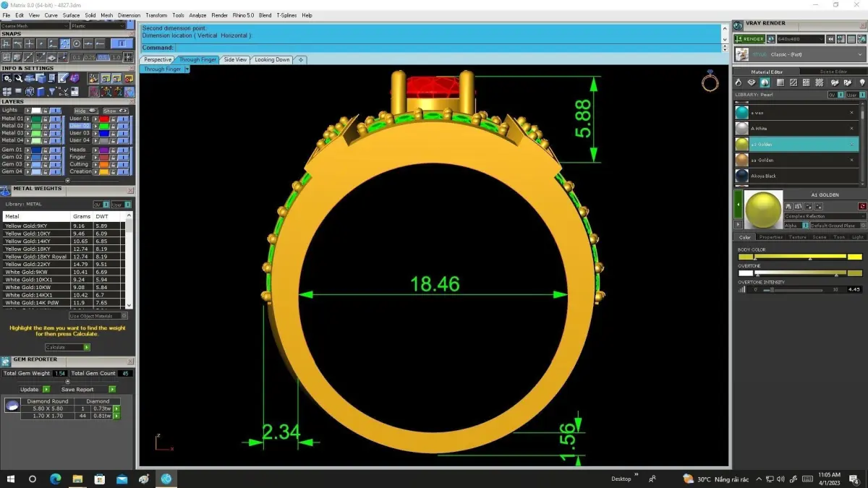Open the Scene Editor tab
868x488 pixels.
(833, 72)
